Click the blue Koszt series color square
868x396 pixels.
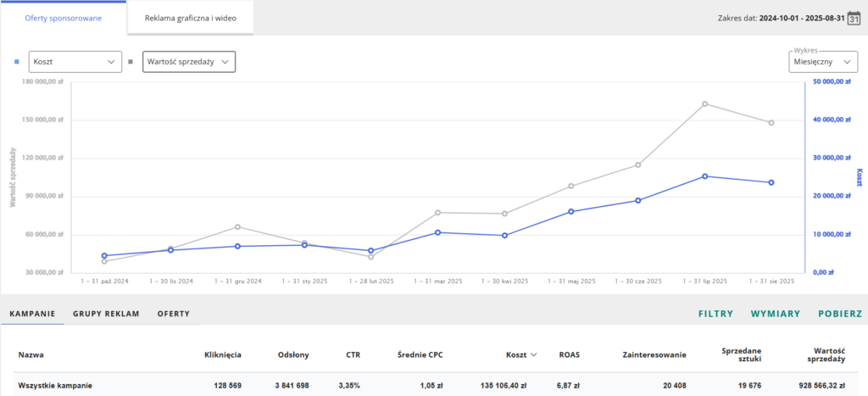tap(17, 62)
